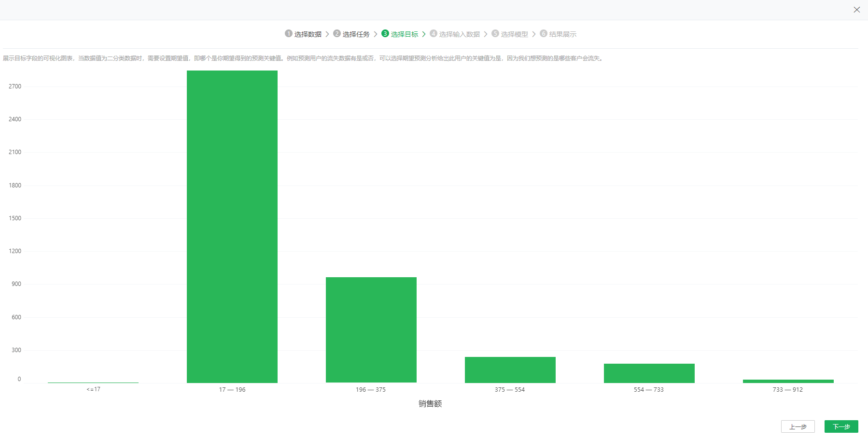Image resolution: width=868 pixels, height=440 pixels.
Task: Click the y-axis value 900
Action: click(x=16, y=284)
